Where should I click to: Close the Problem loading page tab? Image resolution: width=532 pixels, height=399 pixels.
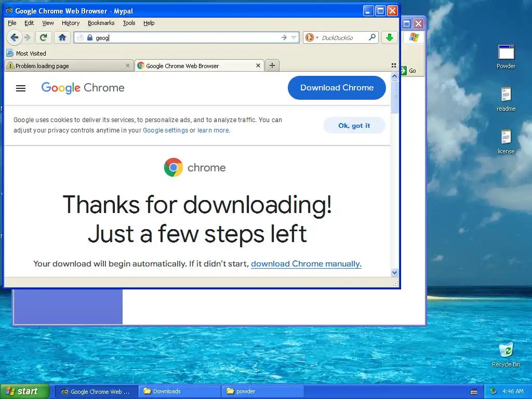coord(128,65)
